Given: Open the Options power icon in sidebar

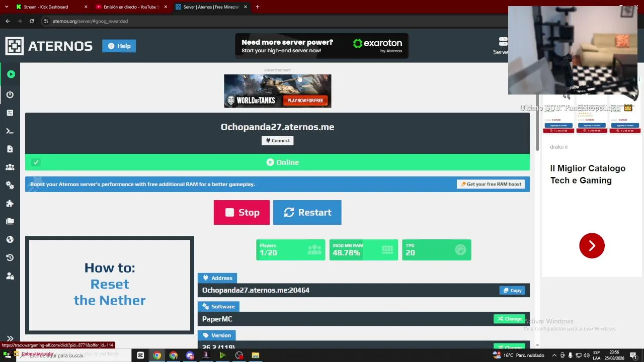Looking at the screenshot, I should coord(10,95).
